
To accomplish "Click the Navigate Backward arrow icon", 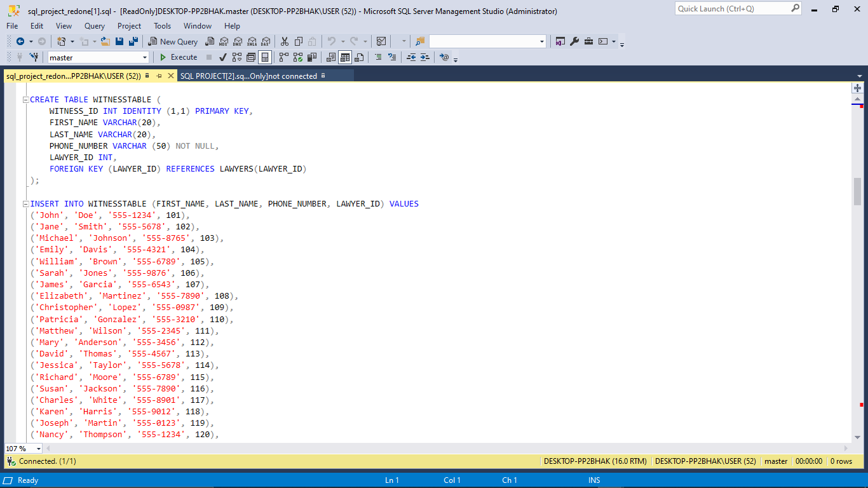I will pyautogui.click(x=20, y=41).
